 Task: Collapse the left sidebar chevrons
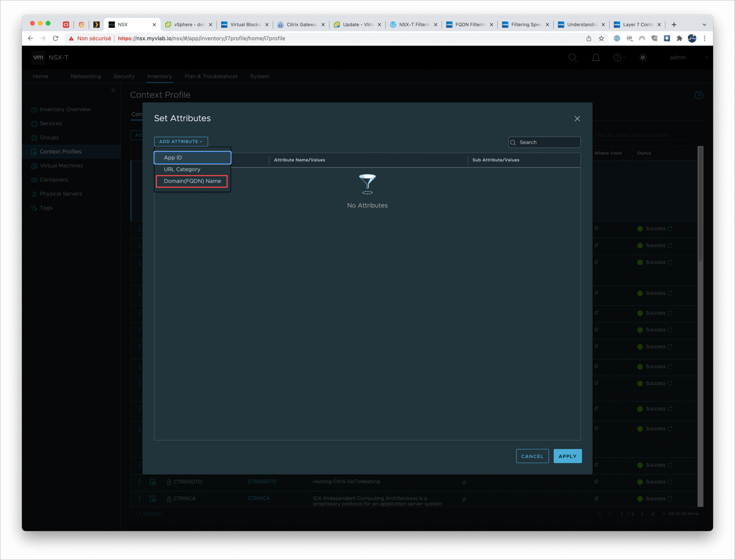click(113, 90)
